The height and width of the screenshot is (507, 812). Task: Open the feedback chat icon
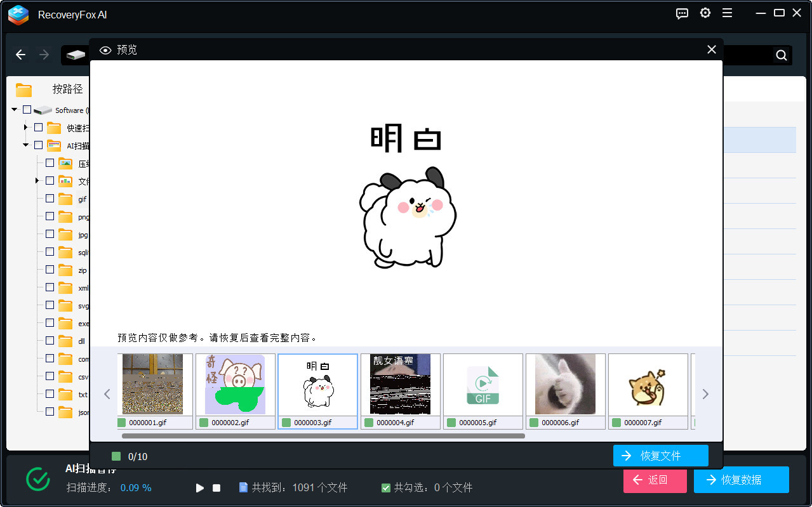tap(682, 13)
